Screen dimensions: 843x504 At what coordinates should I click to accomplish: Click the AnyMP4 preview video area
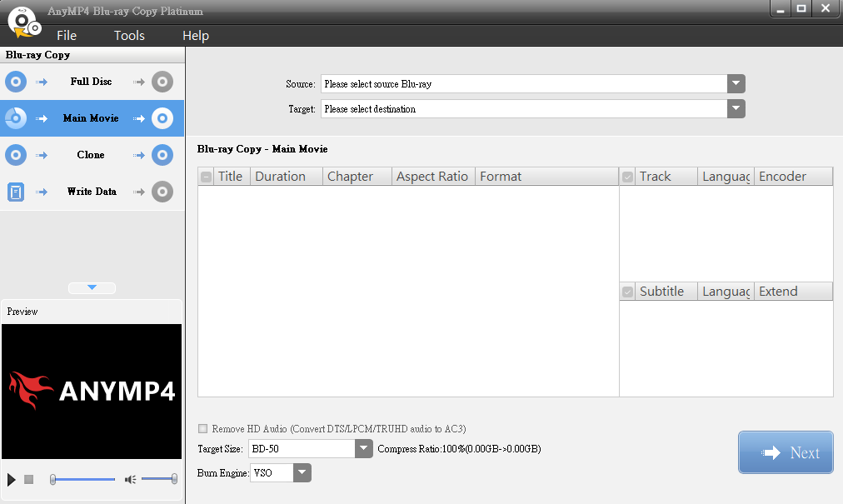click(92, 392)
